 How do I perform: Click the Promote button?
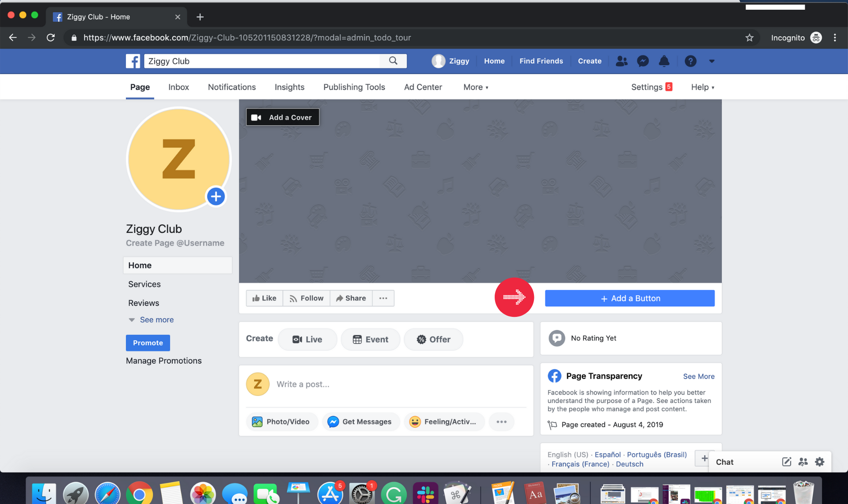click(148, 343)
